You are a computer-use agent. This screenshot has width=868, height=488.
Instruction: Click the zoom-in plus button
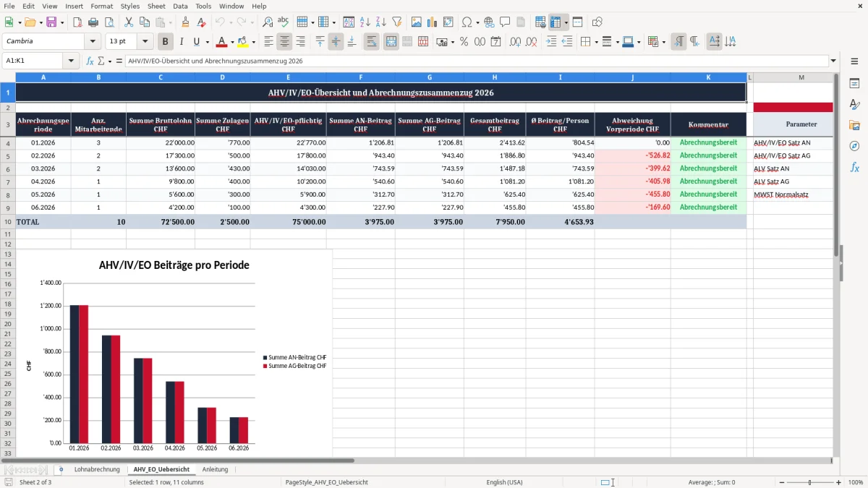pos(838,482)
